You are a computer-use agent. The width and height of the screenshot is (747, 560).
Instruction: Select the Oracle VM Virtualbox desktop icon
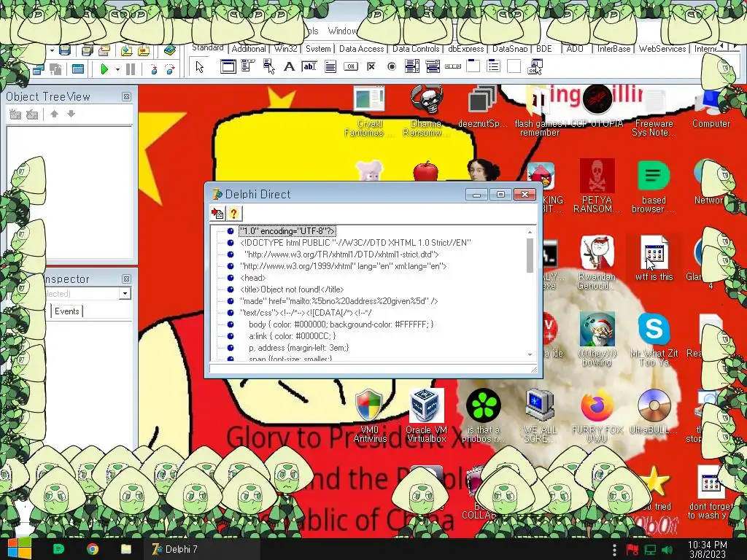point(426,416)
